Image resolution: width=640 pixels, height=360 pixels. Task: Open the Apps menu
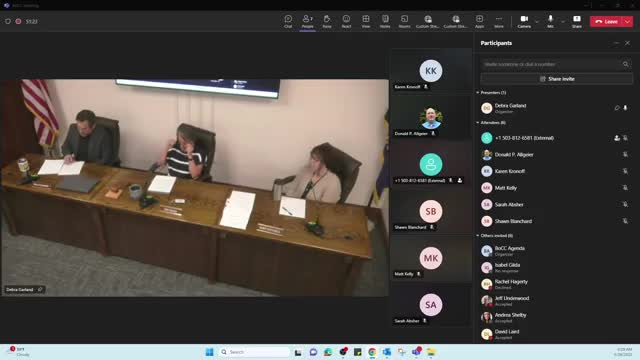(479, 21)
